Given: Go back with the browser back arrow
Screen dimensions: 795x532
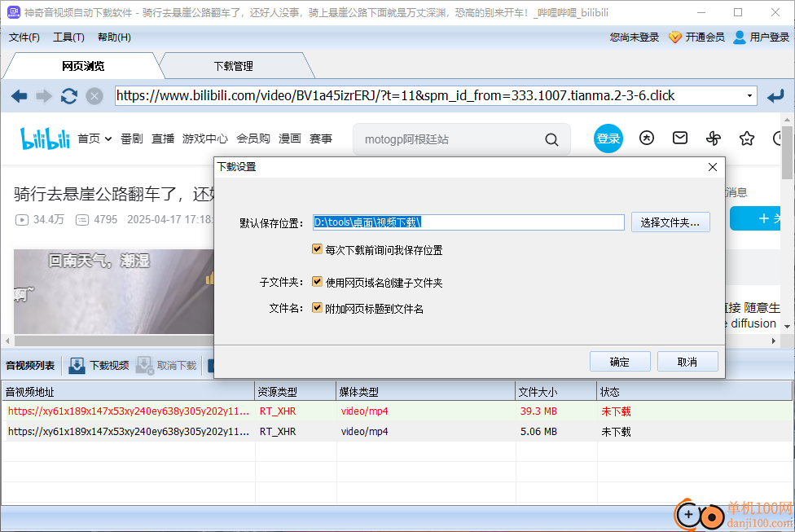Looking at the screenshot, I should (20, 96).
